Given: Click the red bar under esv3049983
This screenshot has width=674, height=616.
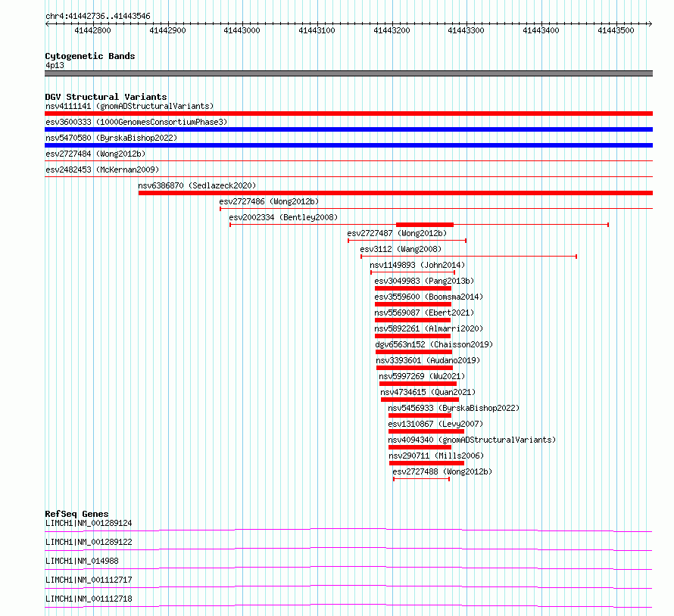Looking at the screenshot, I should [x=413, y=288].
